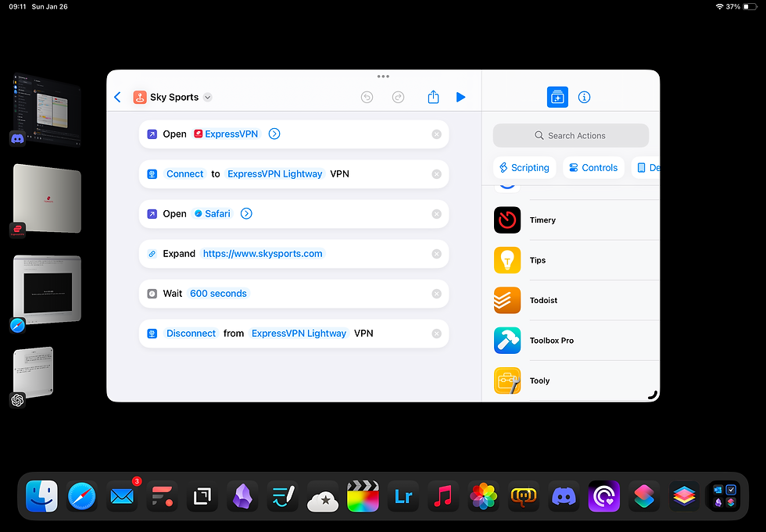Undo the last shortcut edit
The width and height of the screenshot is (766, 532).
(367, 97)
